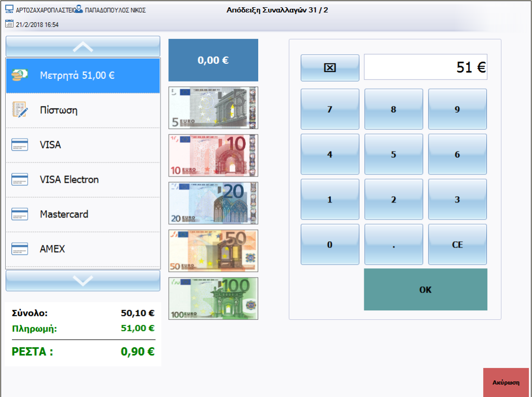
Task: Choose Πίστωση credit payment option
Action: tap(83, 111)
